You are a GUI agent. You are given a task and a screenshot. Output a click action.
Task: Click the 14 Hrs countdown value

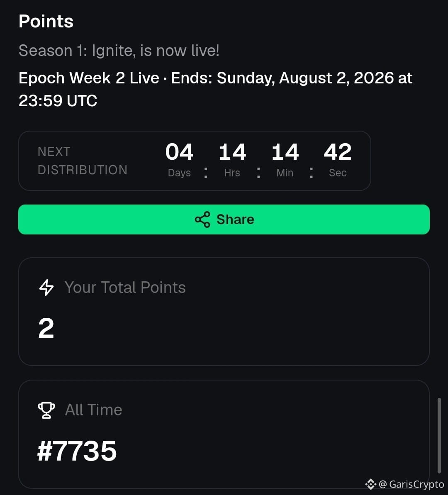232,152
